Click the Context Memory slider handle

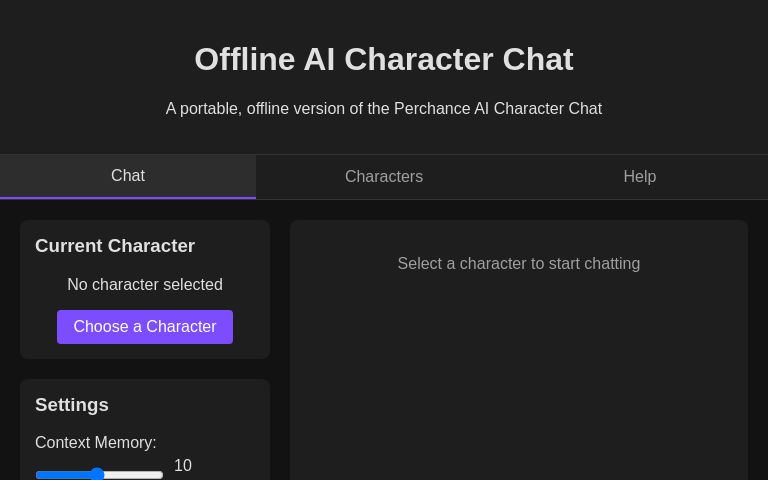pyautogui.click(x=97, y=474)
